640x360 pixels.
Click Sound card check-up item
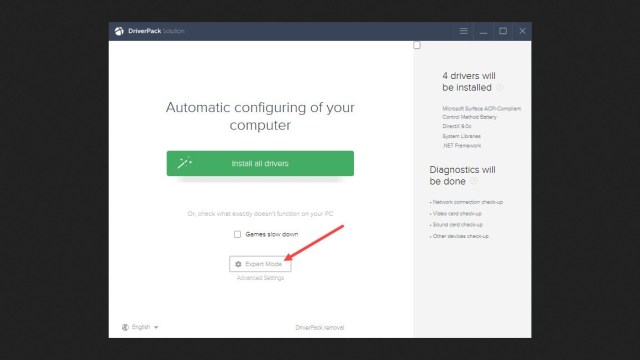click(x=456, y=224)
